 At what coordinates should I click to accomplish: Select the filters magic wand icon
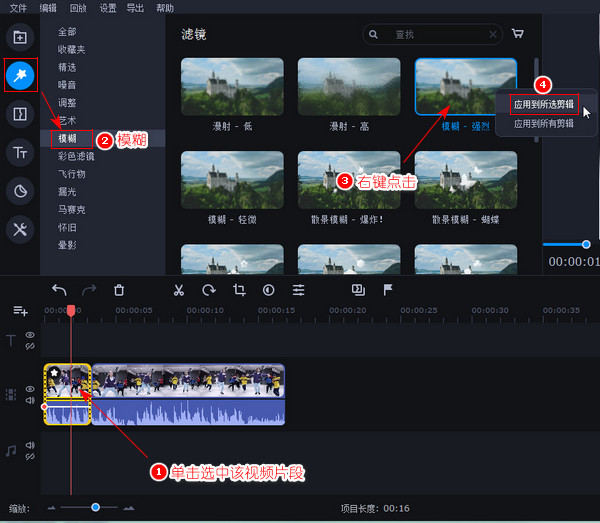pyautogui.click(x=20, y=75)
